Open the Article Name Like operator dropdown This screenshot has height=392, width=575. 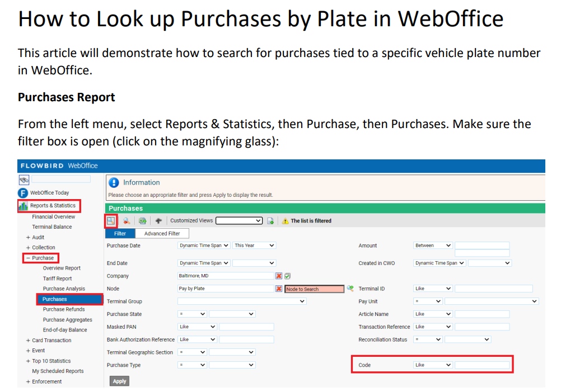(433, 314)
